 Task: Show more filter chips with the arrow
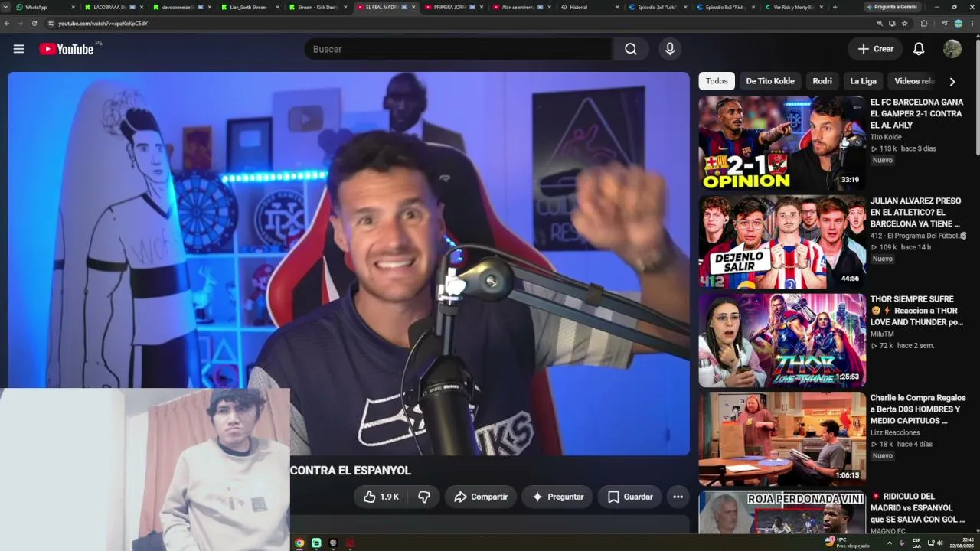(952, 81)
